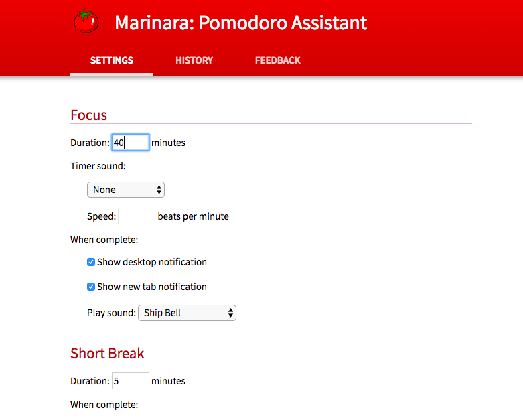Click the Play sound: label
The height and width of the screenshot is (420, 523).
[111, 313]
